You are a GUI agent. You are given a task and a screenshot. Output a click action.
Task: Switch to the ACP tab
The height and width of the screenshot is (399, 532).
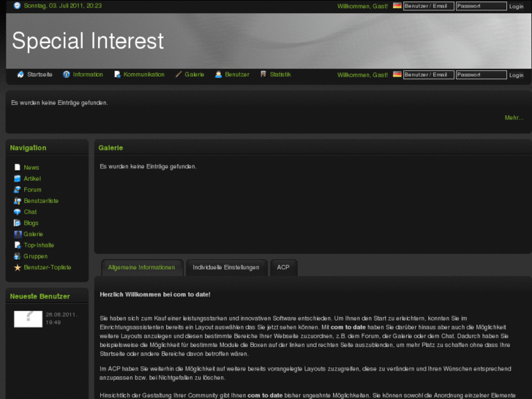283,267
